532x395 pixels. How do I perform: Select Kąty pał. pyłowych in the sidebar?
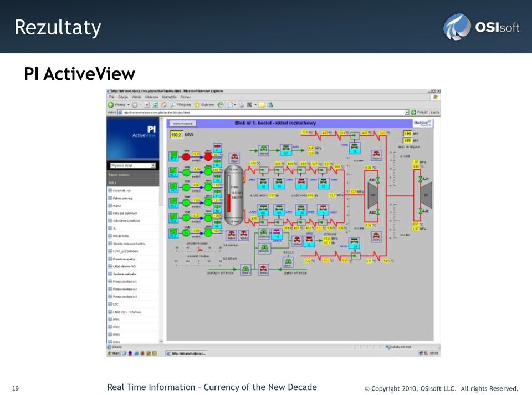pyautogui.click(x=125, y=213)
